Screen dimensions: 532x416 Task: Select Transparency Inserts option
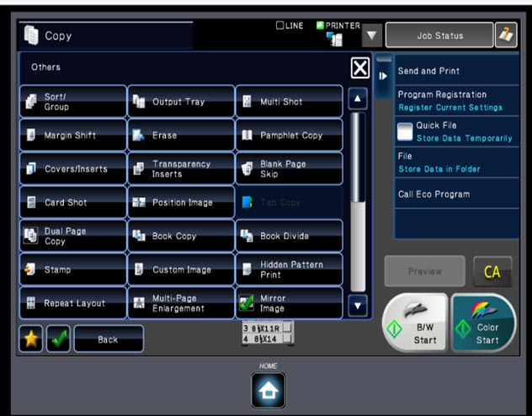pyautogui.click(x=181, y=168)
